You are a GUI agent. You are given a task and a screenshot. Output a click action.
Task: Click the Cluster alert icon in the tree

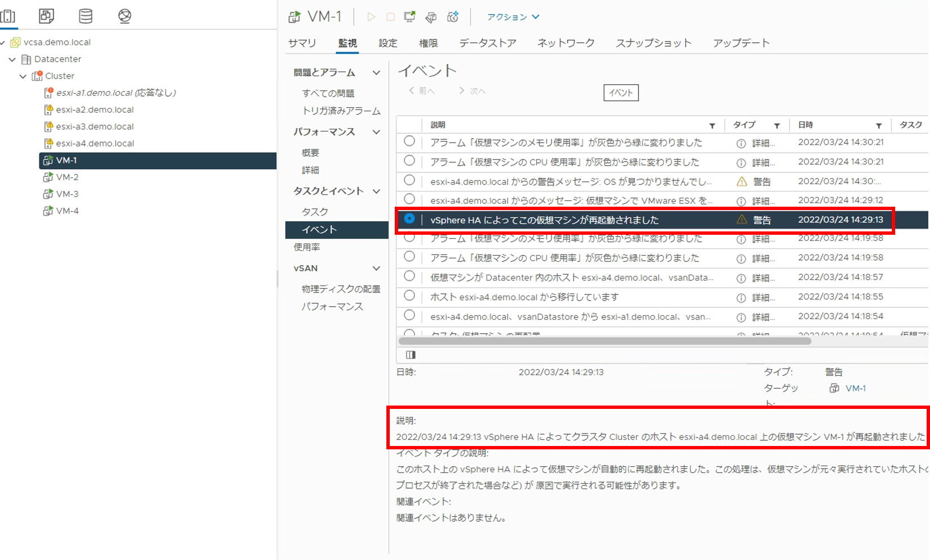(37, 76)
